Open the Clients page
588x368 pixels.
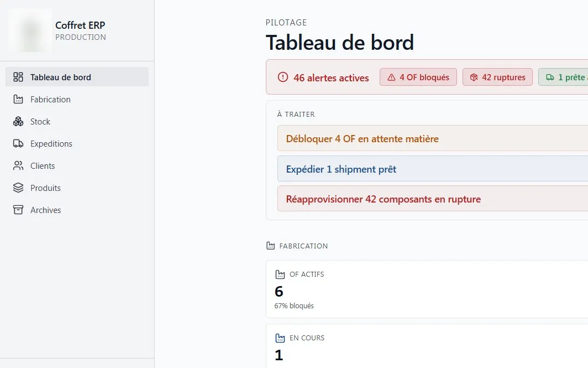[77, 165]
